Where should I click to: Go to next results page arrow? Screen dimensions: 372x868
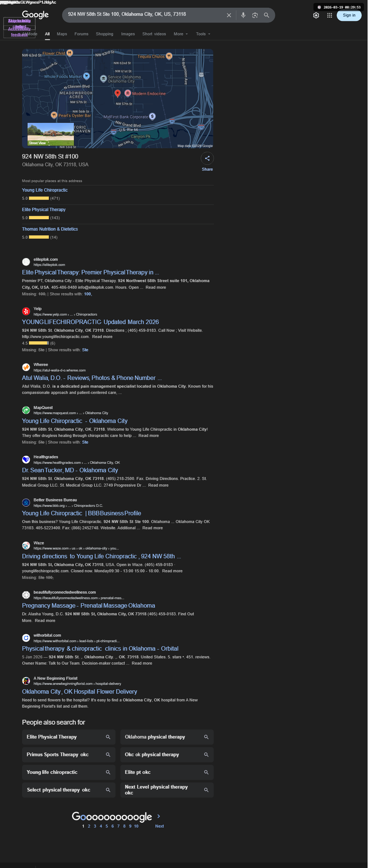click(x=159, y=816)
